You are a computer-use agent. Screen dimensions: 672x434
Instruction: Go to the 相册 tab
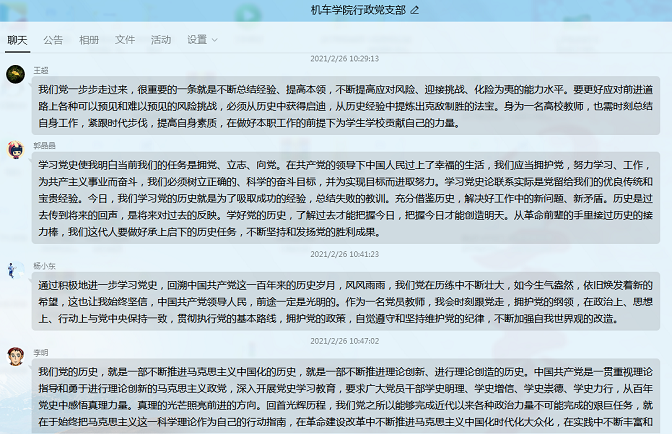tap(89, 40)
